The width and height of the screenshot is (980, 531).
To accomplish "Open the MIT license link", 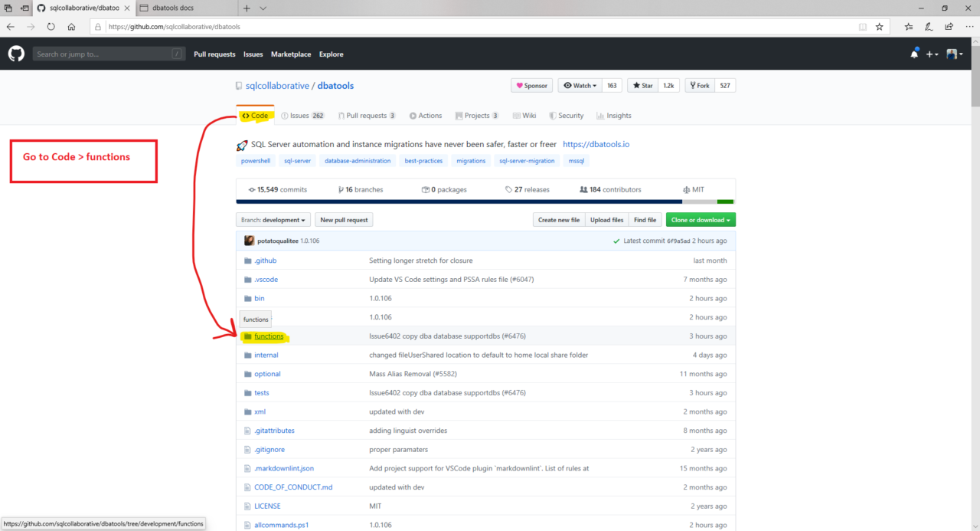I will [694, 189].
